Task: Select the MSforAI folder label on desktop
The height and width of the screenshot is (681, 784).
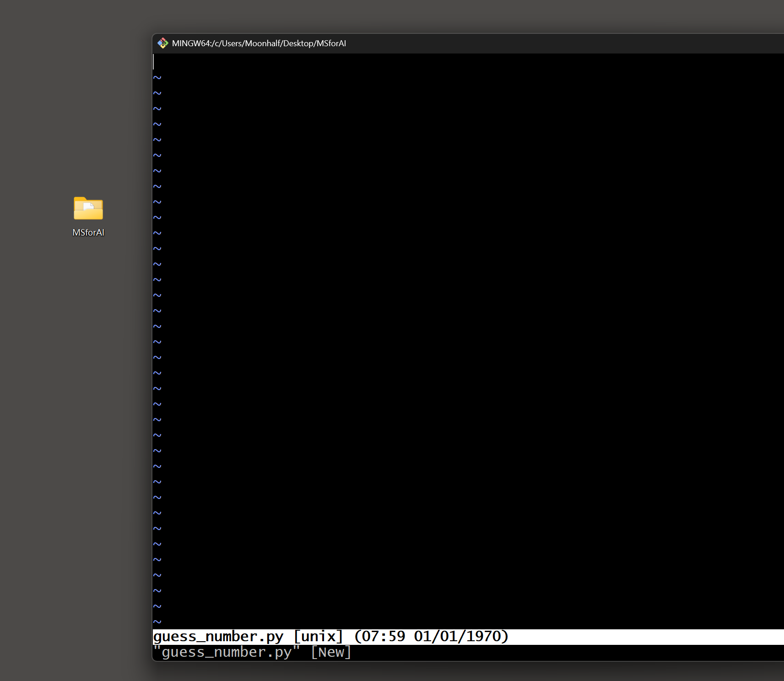Action: (x=88, y=232)
